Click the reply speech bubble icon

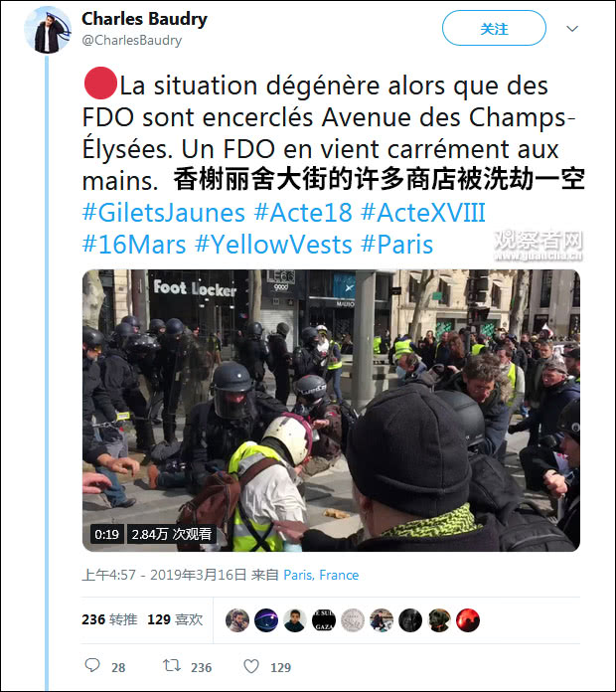coord(92,665)
